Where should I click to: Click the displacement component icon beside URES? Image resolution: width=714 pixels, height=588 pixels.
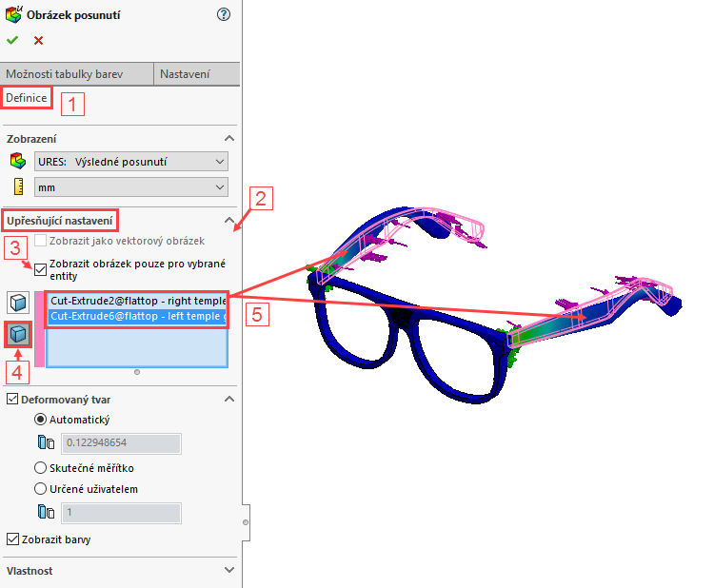pyautogui.click(x=18, y=161)
